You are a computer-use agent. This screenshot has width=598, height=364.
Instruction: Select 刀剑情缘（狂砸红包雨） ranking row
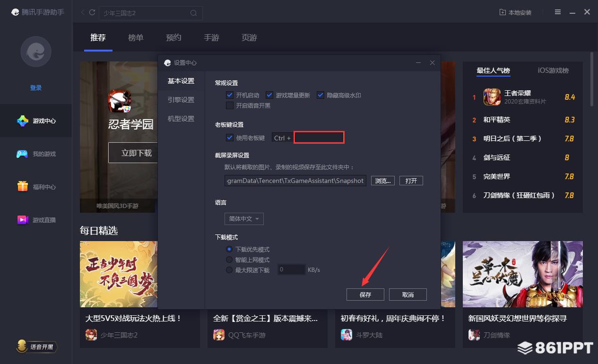tap(523, 195)
